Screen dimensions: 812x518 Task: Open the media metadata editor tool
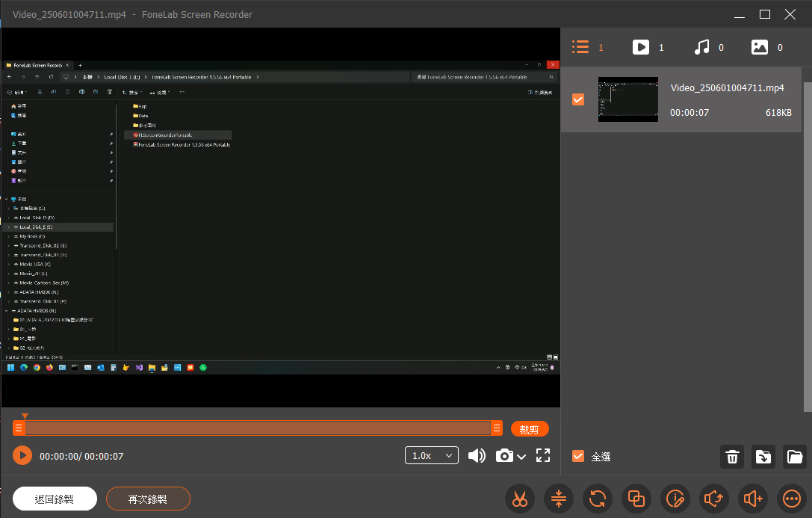675,499
